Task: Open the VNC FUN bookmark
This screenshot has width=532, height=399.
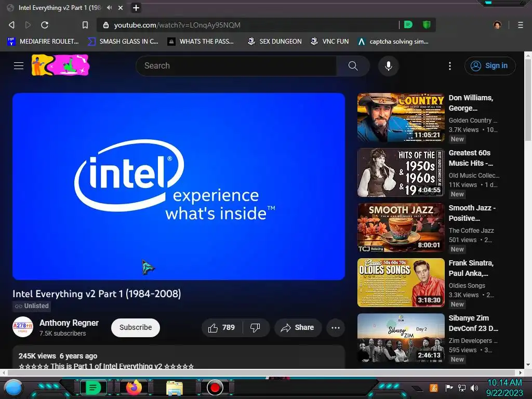Action: tap(330, 42)
